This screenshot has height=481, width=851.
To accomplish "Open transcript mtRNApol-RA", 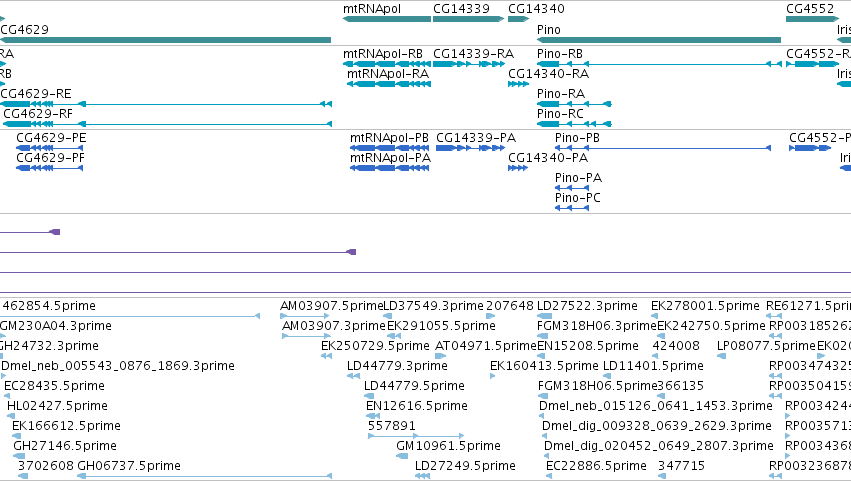I will point(388,74).
